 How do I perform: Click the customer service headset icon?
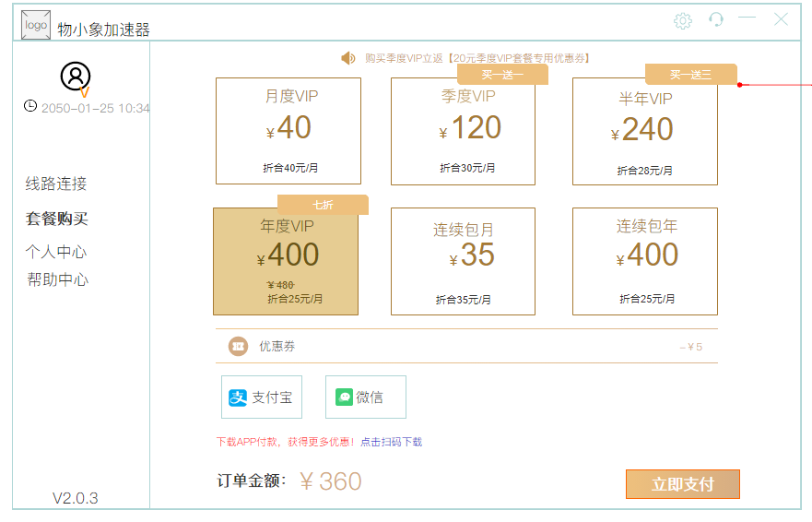click(715, 19)
